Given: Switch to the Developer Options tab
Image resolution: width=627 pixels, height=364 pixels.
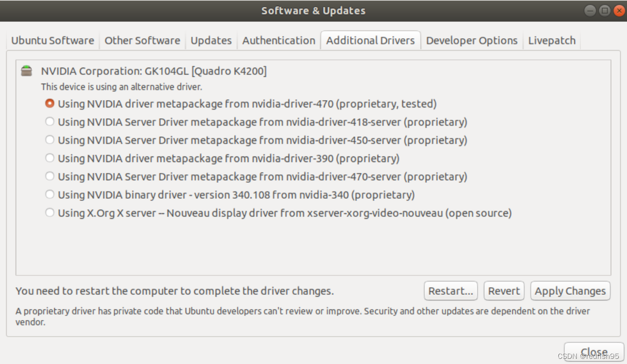Looking at the screenshot, I should coord(471,40).
